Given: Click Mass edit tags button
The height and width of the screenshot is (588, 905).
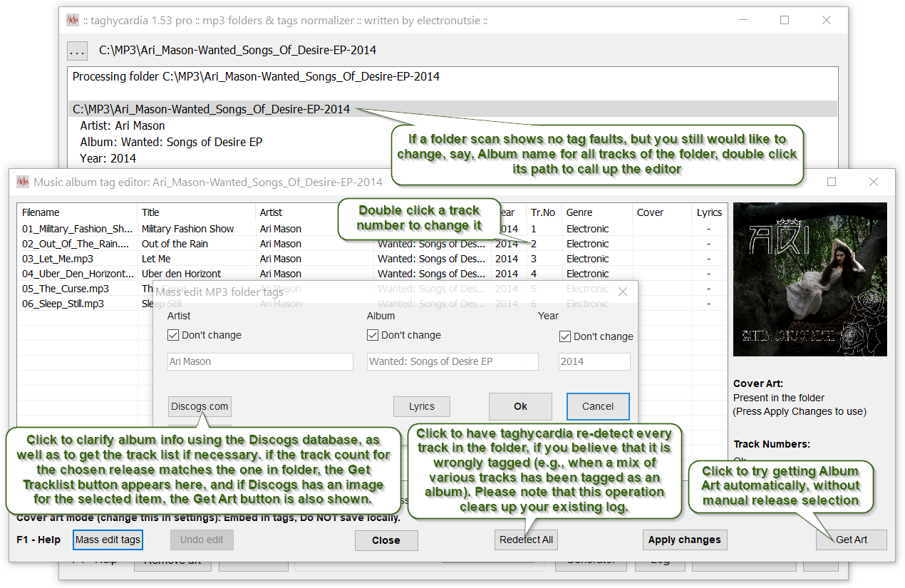Looking at the screenshot, I should coord(108,540).
